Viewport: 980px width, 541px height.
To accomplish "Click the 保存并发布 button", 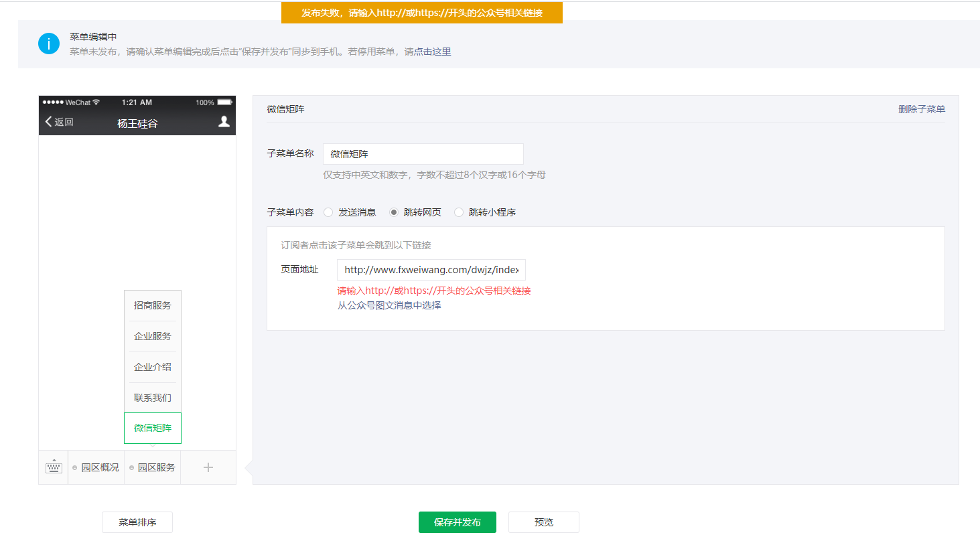I will (x=458, y=522).
